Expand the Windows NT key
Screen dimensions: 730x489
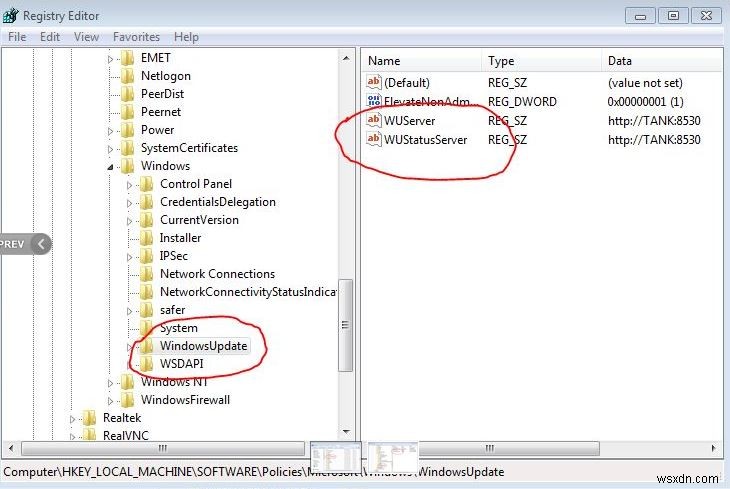(110, 383)
